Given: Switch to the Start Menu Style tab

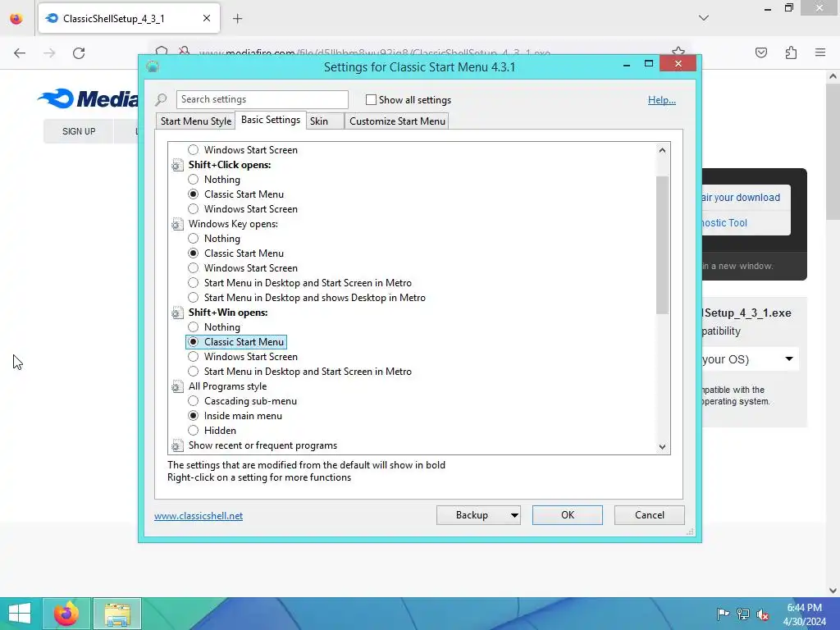Looking at the screenshot, I should point(196,121).
